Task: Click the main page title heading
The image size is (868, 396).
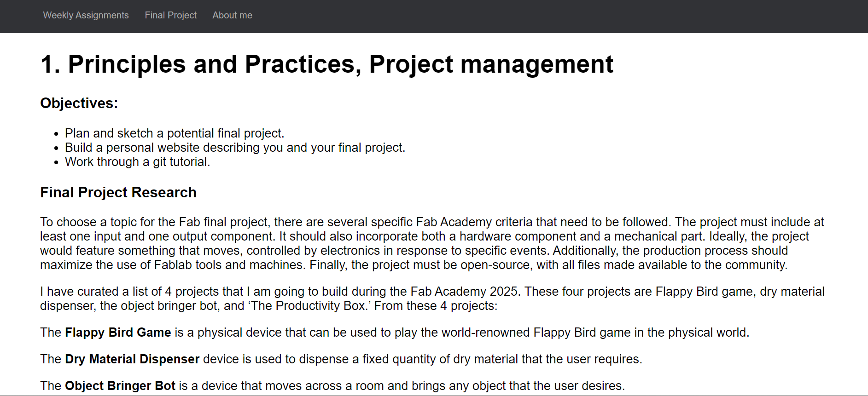Action: [x=326, y=64]
